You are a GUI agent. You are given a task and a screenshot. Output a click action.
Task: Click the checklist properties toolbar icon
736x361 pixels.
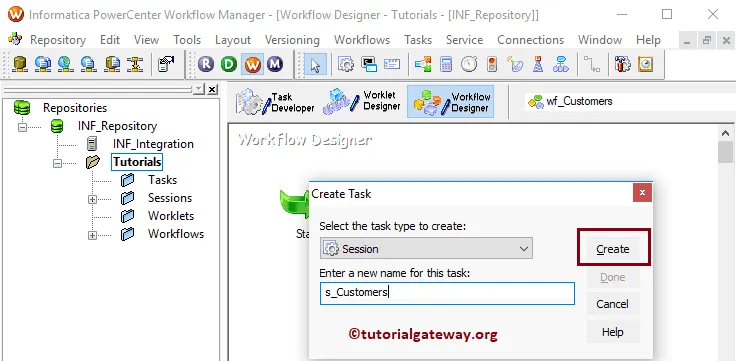coord(166,64)
